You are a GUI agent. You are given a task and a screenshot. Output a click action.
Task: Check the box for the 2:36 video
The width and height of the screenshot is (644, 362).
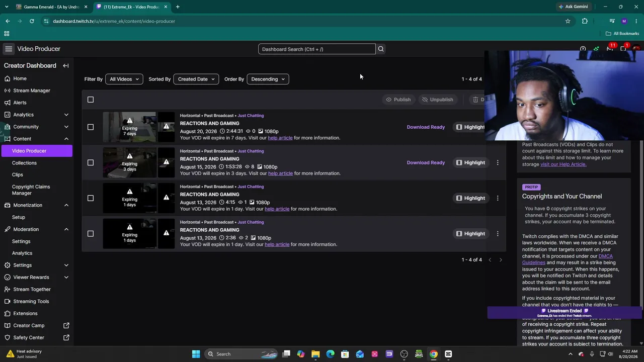point(91,234)
